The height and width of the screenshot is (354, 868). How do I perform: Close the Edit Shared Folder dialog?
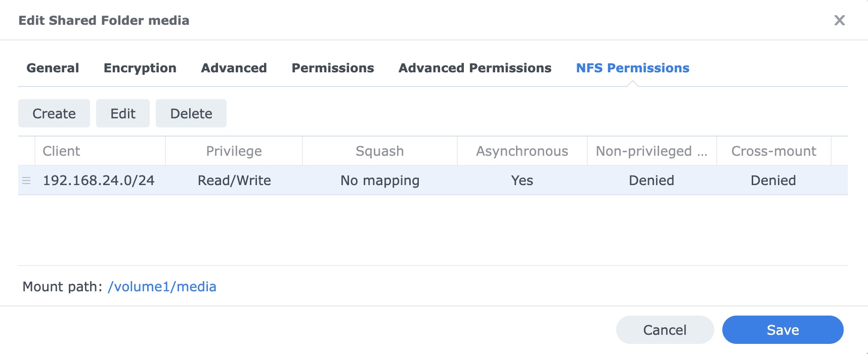click(x=839, y=20)
